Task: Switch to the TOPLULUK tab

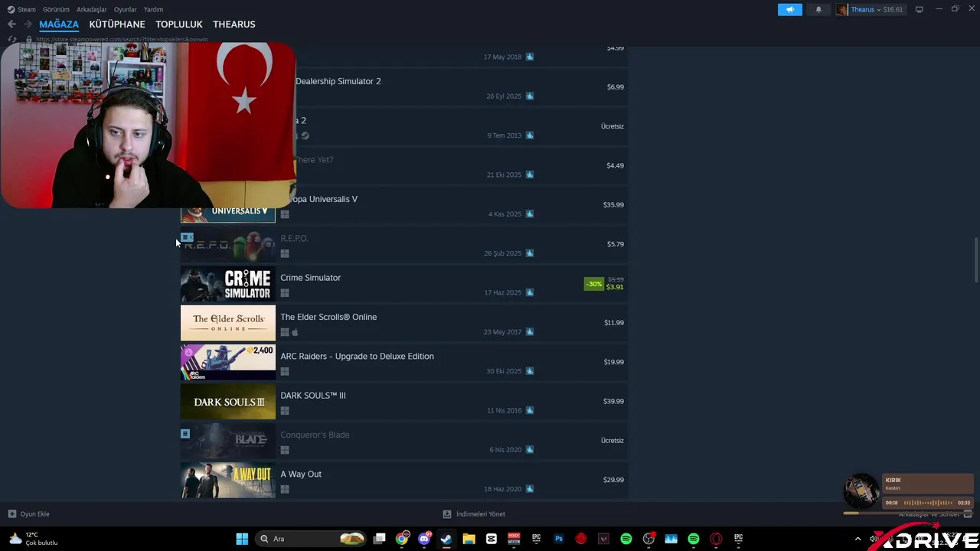Action: (179, 24)
